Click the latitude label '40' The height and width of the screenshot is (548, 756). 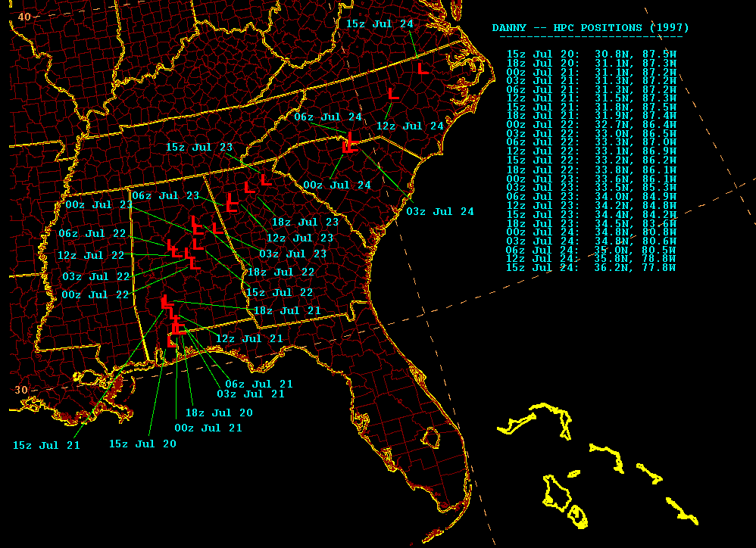coord(24,17)
